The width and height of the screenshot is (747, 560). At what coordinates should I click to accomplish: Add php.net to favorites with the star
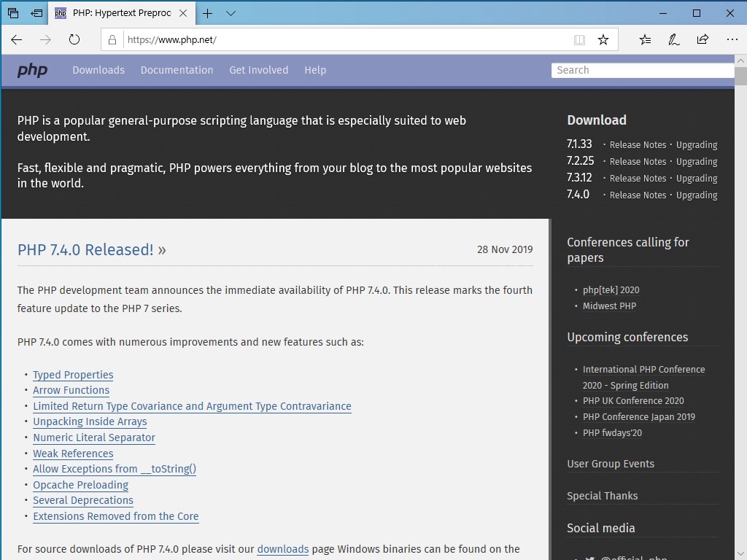coord(604,40)
